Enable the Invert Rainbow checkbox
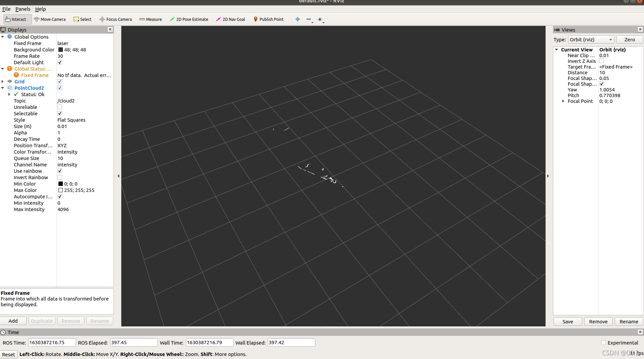 point(60,177)
